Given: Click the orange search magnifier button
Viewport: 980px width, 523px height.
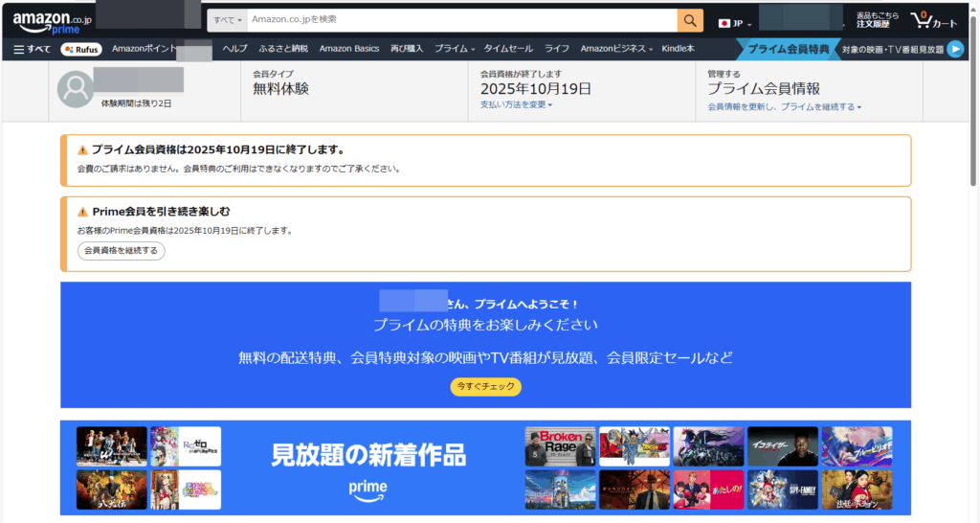Looking at the screenshot, I should coord(690,20).
